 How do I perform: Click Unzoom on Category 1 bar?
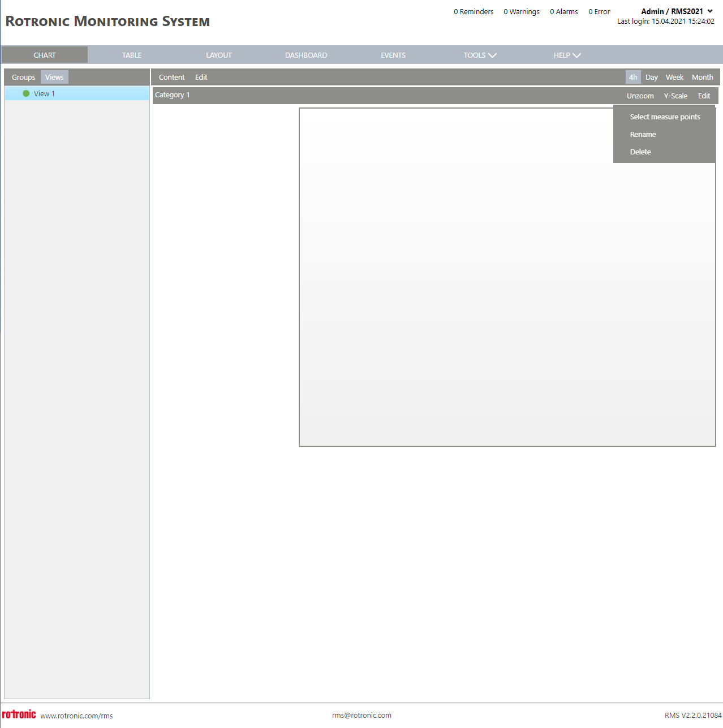point(640,96)
